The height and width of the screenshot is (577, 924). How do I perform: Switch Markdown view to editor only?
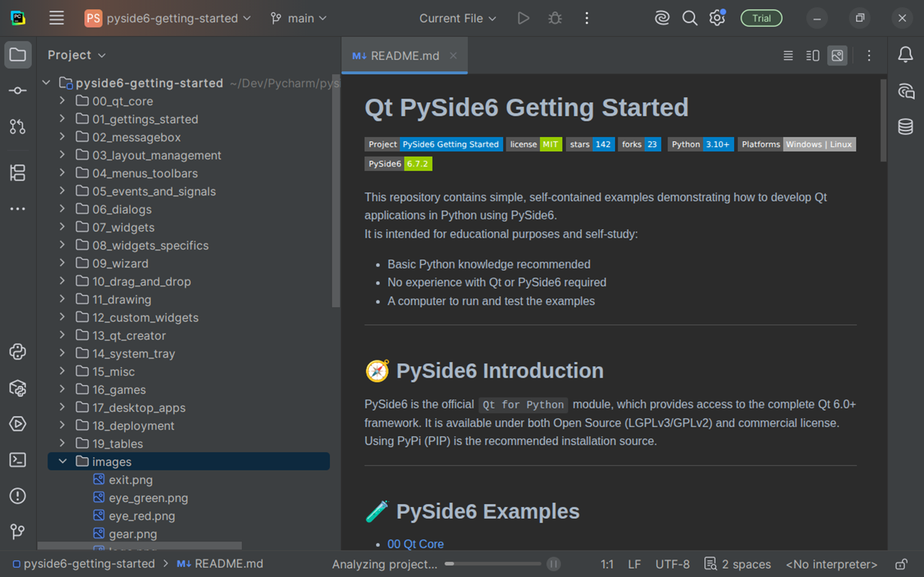[788, 56]
